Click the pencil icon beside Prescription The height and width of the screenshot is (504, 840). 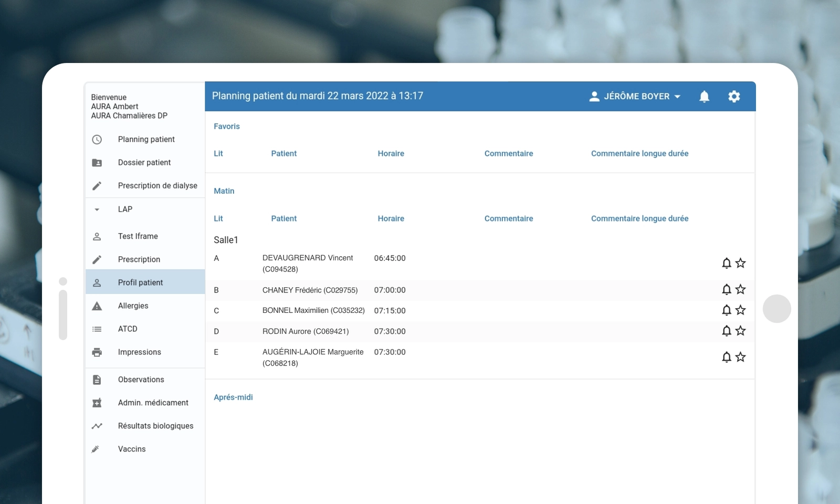(x=97, y=260)
